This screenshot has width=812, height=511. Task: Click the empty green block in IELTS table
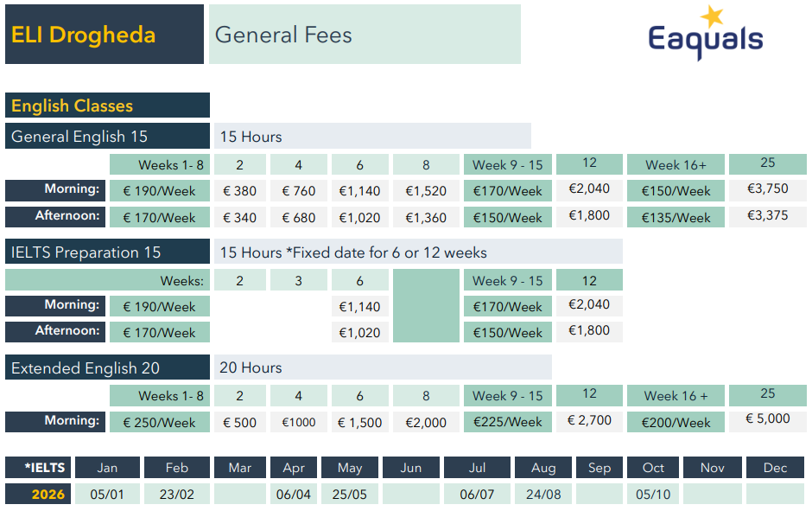[426, 306]
